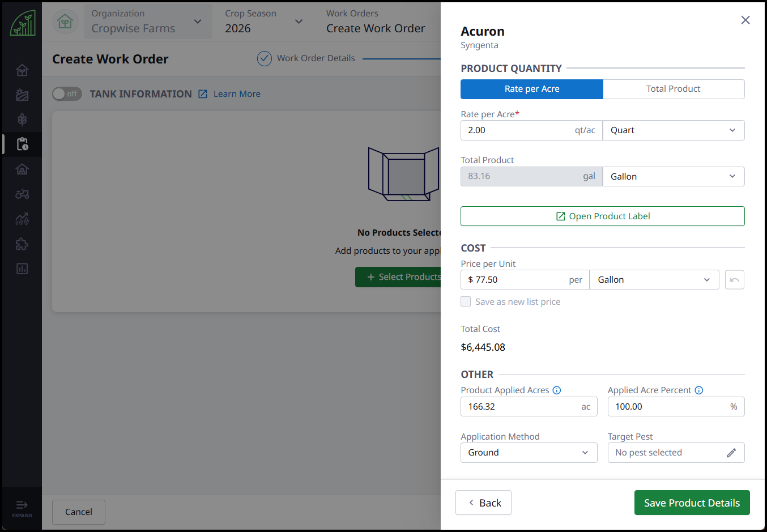
Task: Open the price per Gallon unit dropdown
Action: (x=654, y=280)
